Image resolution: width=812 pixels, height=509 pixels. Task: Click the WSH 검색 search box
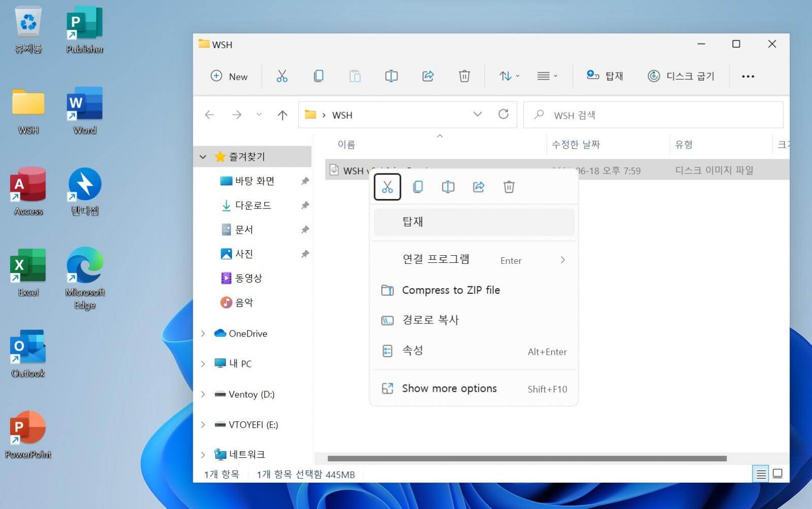pos(653,115)
